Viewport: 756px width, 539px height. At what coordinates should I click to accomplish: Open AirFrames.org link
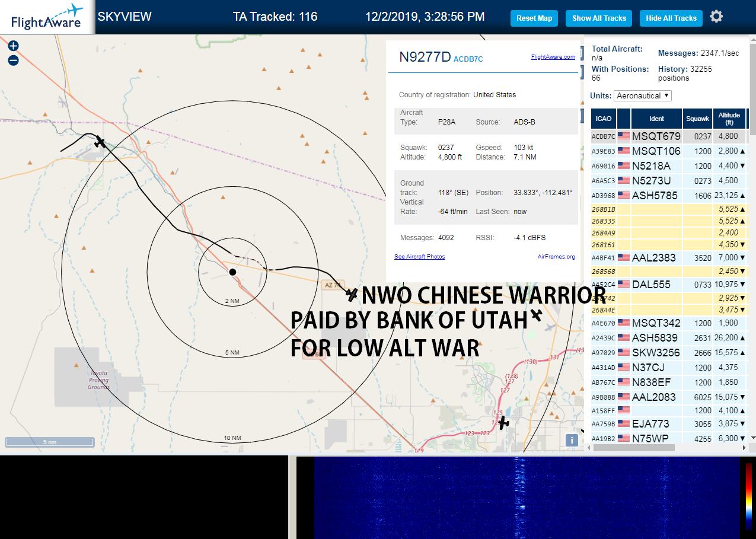pos(556,257)
